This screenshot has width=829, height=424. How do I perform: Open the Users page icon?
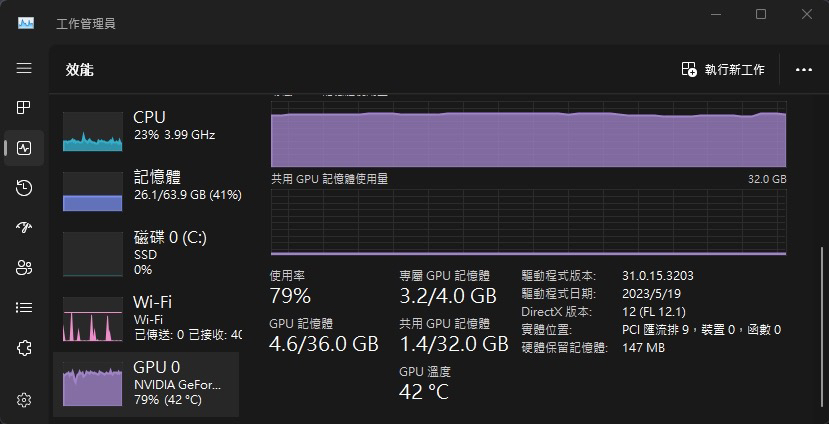point(24,267)
